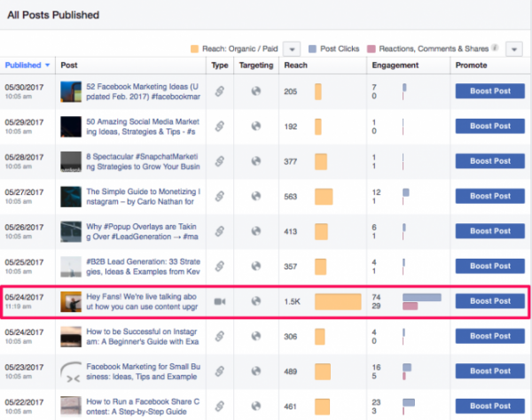Click link type icon for B2B Lead Generation post
Viewport: 532px width, 420px height.
point(220,266)
